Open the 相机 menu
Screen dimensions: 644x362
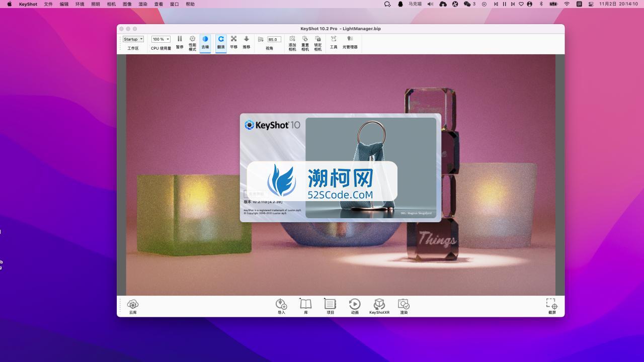tap(111, 4)
